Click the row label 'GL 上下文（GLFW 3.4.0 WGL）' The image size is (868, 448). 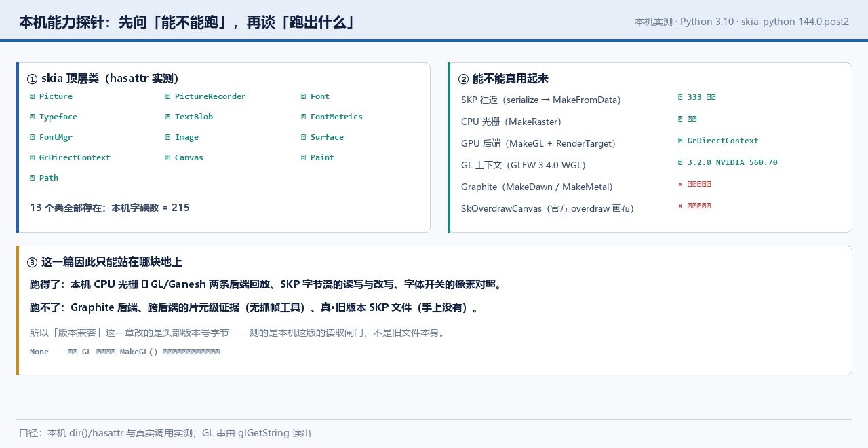click(524, 165)
